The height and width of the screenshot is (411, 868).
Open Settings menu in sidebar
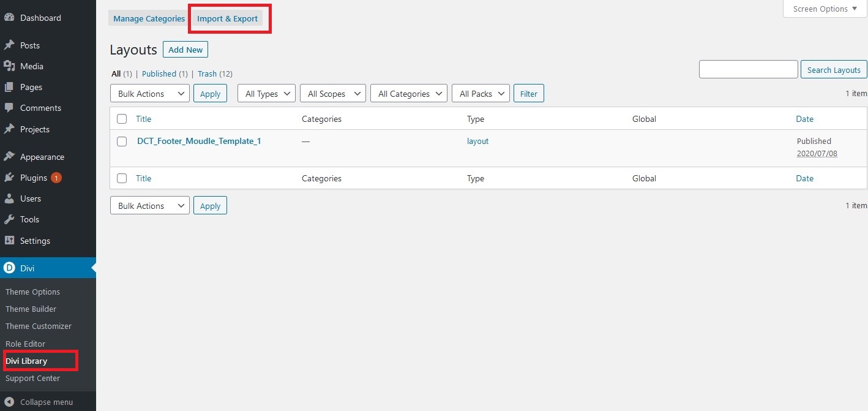pos(35,241)
